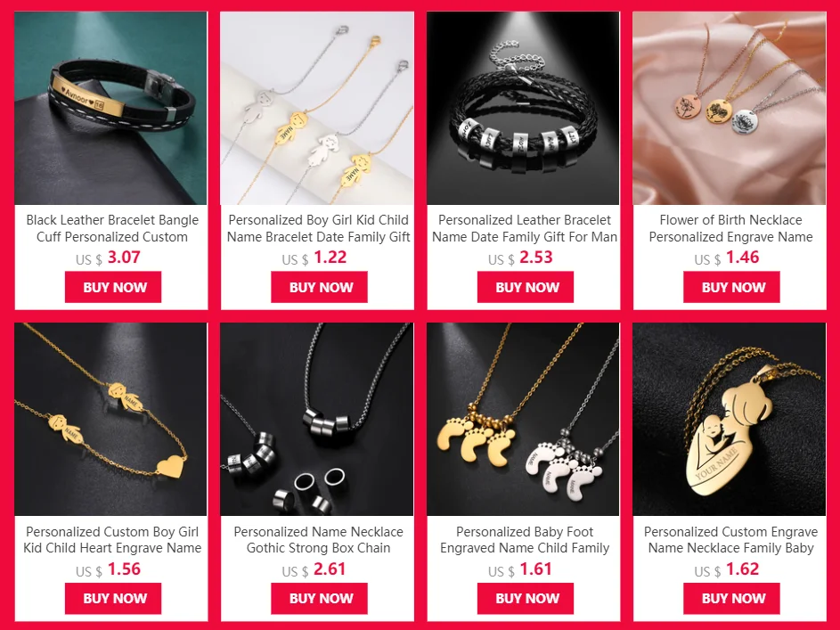This screenshot has height=630, width=840.
Task: Click the gothic box chain necklace photo
Action: coord(317,419)
